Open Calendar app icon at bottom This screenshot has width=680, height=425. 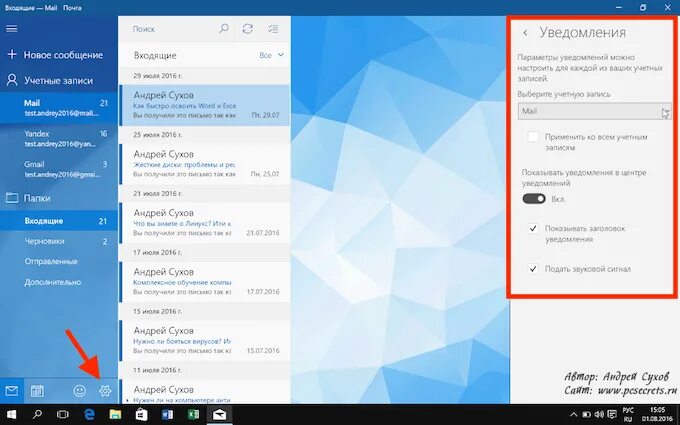tap(37, 391)
